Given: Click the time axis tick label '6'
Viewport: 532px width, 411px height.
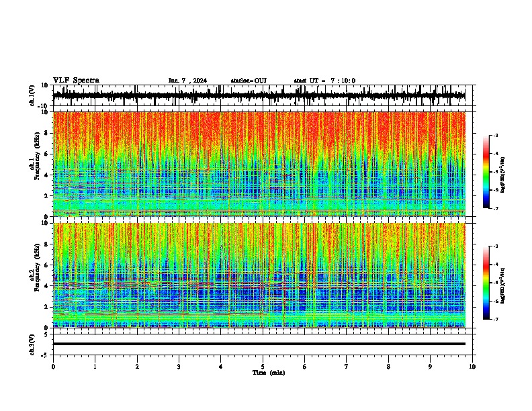Looking at the screenshot, I should click(305, 367).
